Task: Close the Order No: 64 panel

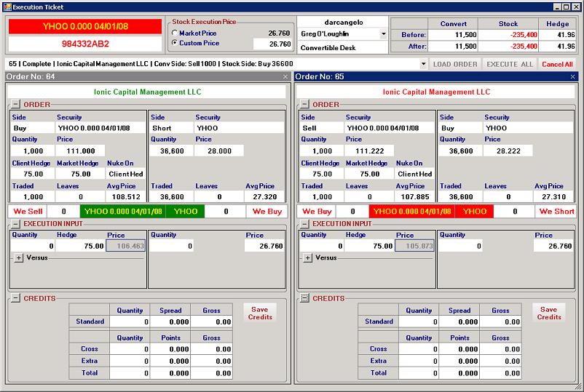Action: 285,76
